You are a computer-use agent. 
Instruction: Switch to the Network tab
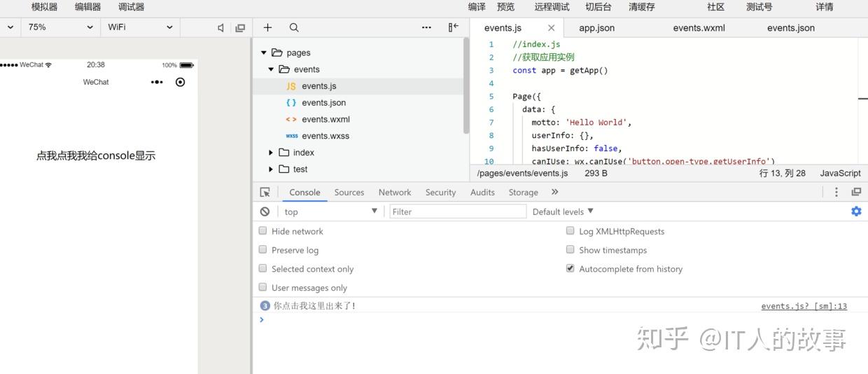(395, 193)
